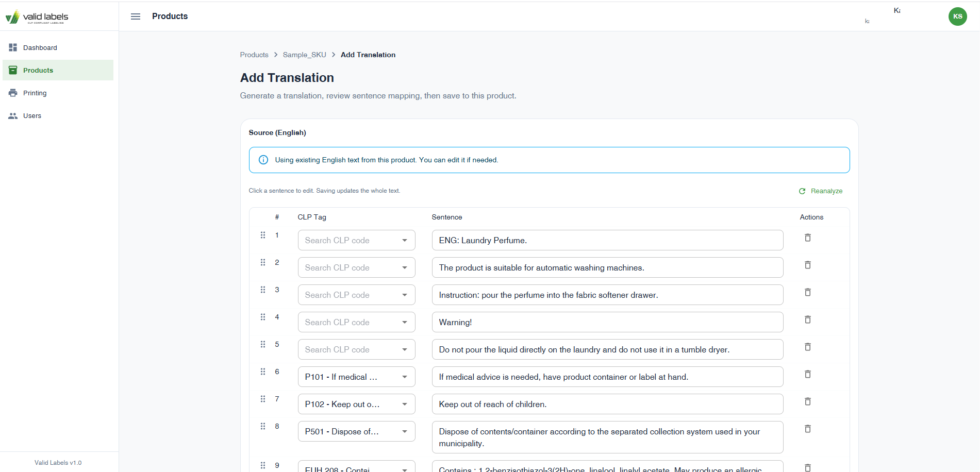Click the drag handle beside row 9
Image resolution: width=980 pixels, height=472 pixels.
(x=262, y=465)
